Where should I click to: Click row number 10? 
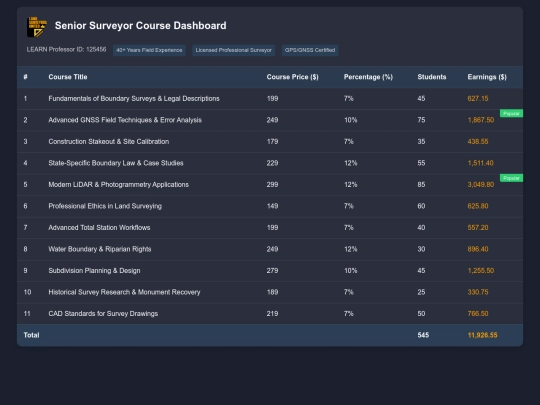pyautogui.click(x=27, y=292)
